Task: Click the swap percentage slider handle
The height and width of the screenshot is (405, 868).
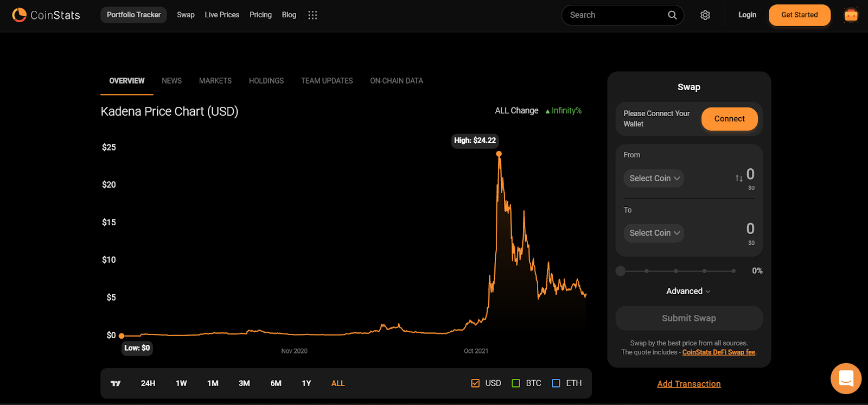Action: coord(621,271)
